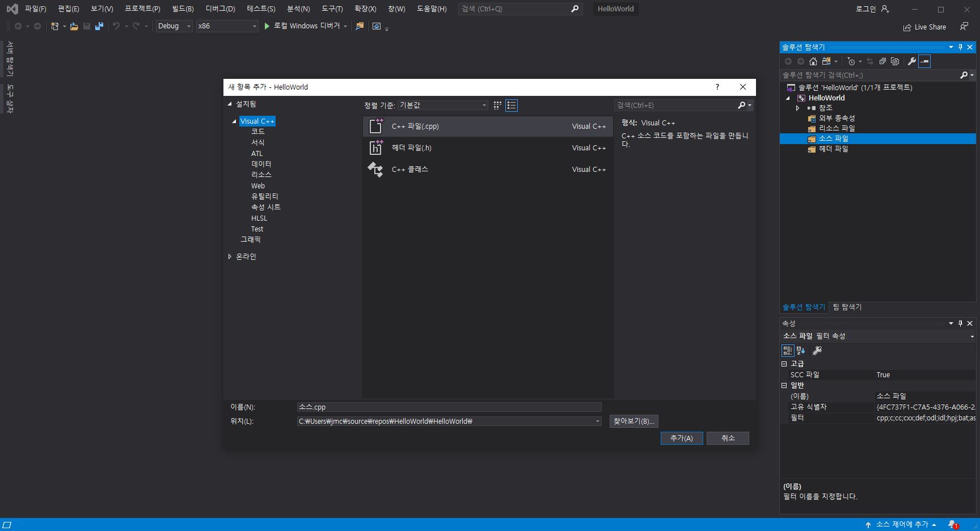Click the Solution Explorer search magnifier
Viewport: 980px width, 531px height.
coord(964,75)
